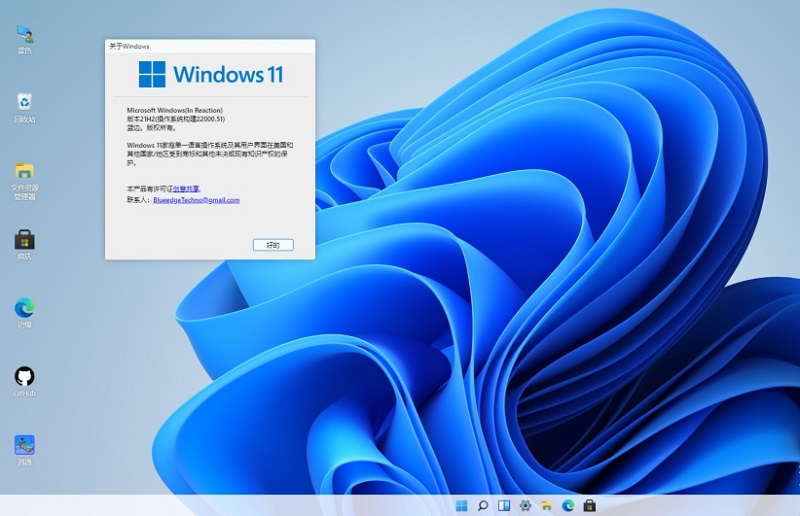Click the OK button in About Windows dialog
This screenshot has height=516, width=800.
tap(273, 245)
